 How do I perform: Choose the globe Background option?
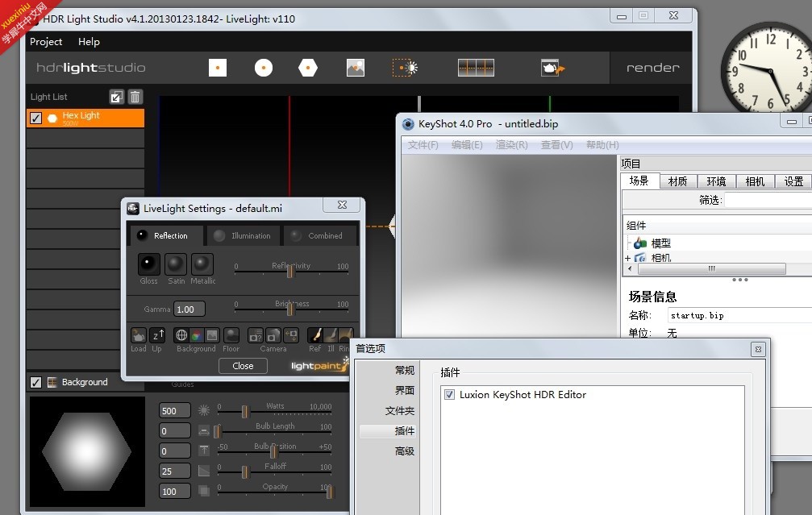(181, 335)
